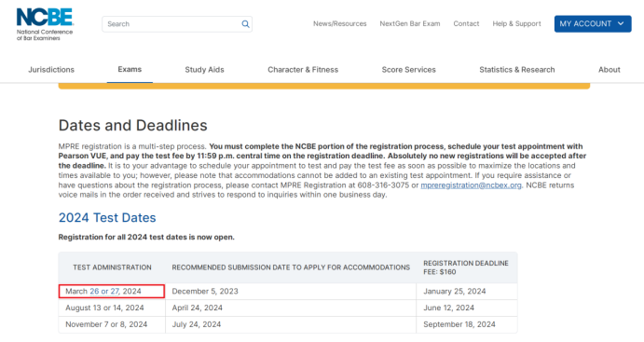Open the Jurisdictions menu
The image size is (644, 342).
51,70
